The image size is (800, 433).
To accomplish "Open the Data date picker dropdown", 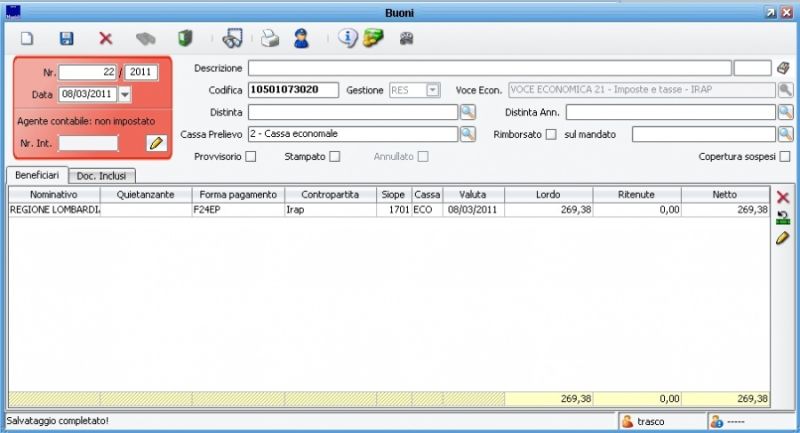I will [125, 94].
